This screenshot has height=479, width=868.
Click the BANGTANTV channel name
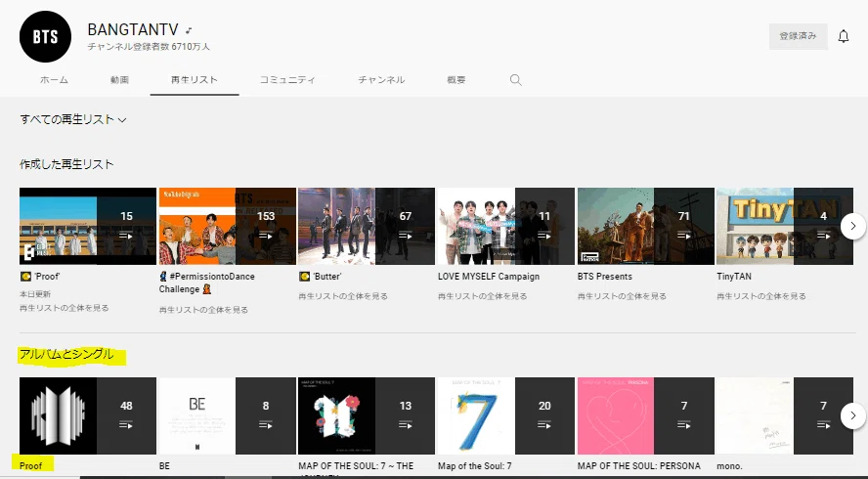pos(133,29)
